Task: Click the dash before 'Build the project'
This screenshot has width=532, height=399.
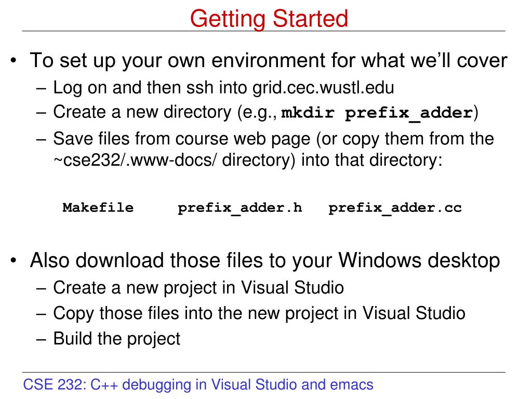Action: pos(41,339)
